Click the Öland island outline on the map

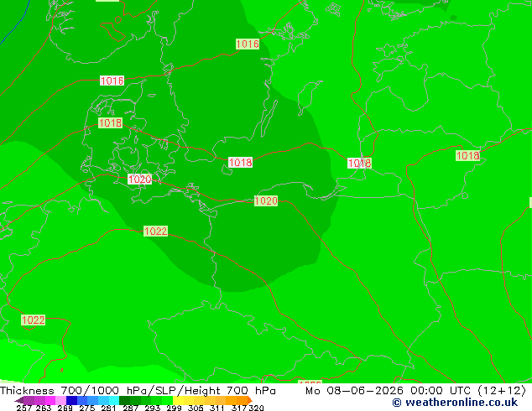click(269, 118)
